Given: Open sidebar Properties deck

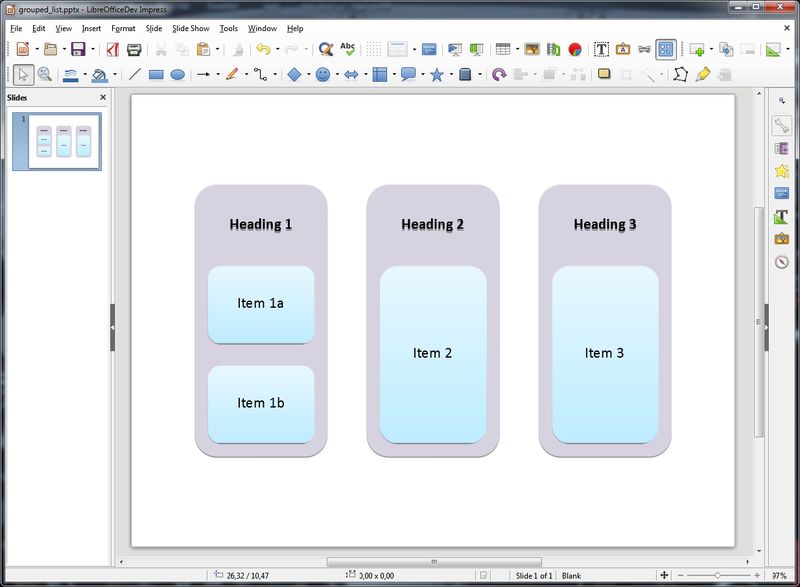Looking at the screenshot, I should (782, 125).
